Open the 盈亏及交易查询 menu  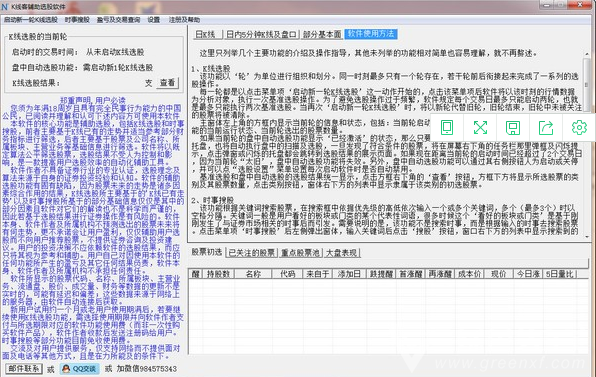click(x=118, y=20)
